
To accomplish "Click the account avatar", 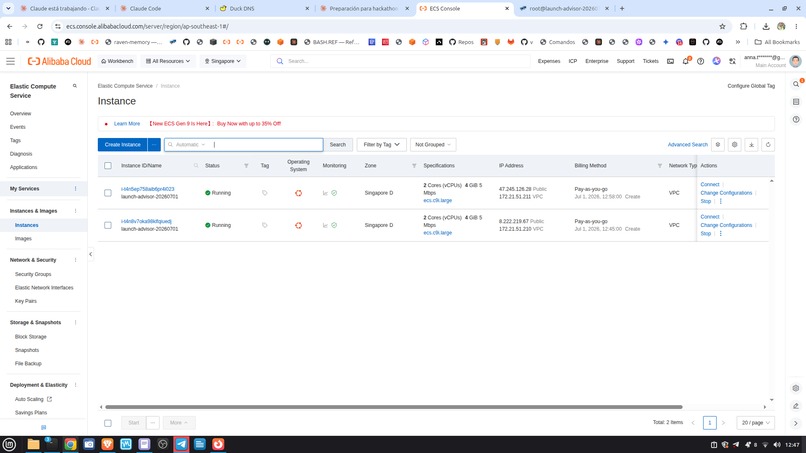I will (795, 61).
